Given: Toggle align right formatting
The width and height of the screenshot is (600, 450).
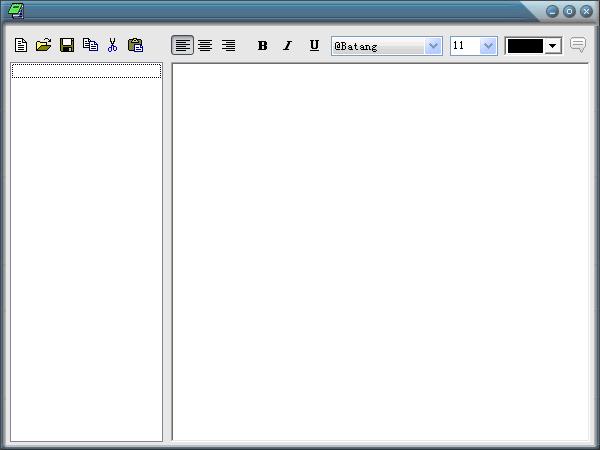Looking at the screenshot, I should [x=228, y=46].
